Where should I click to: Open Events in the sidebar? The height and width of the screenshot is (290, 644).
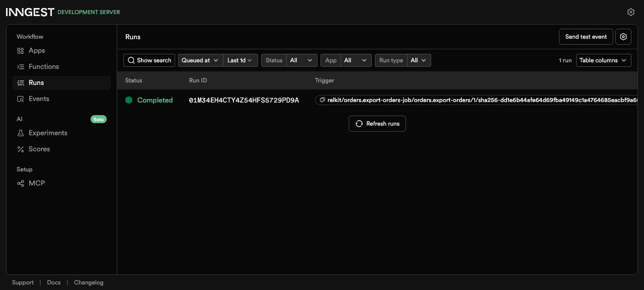click(x=61, y=99)
